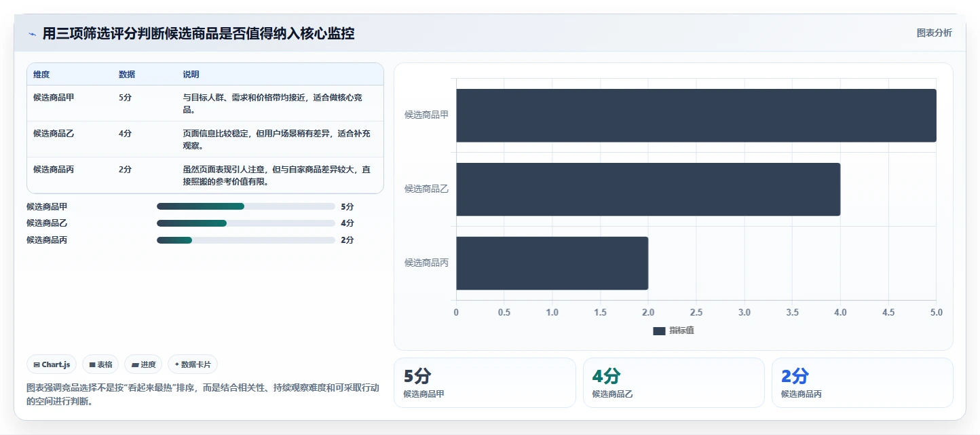Click the 图表分析 label at top right

(934, 33)
